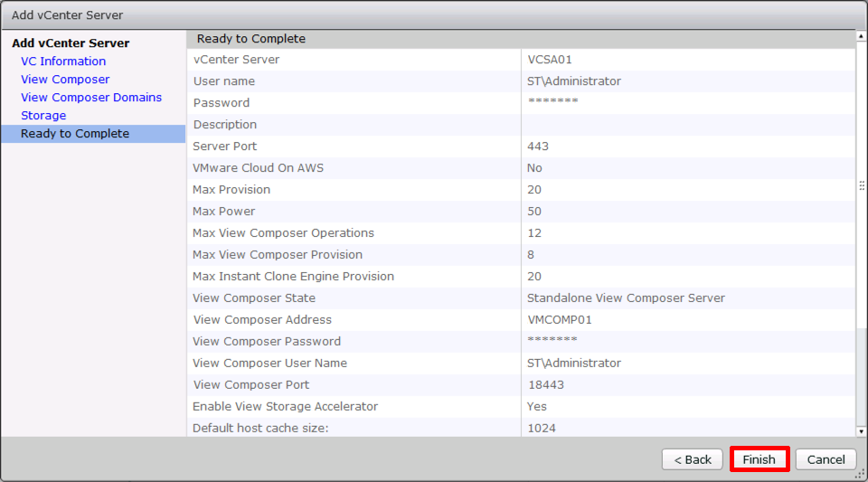Select the Ready to Complete step
Screen dimensions: 868x482
click(x=93, y=133)
